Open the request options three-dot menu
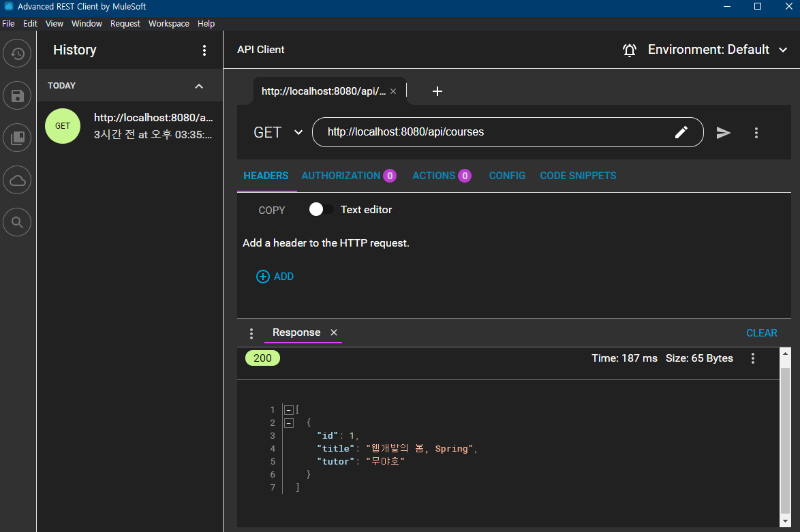The height and width of the screenshot is (532, 800). click(x=756, y=133)
